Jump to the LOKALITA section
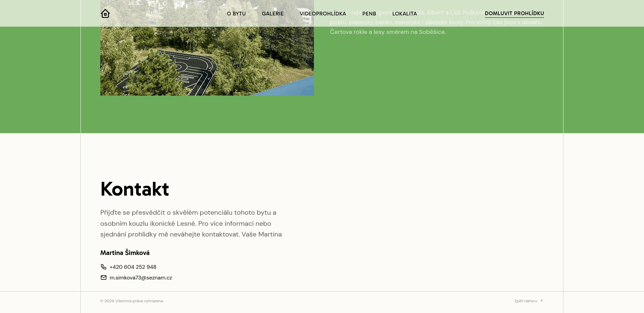 coord(405,13)
